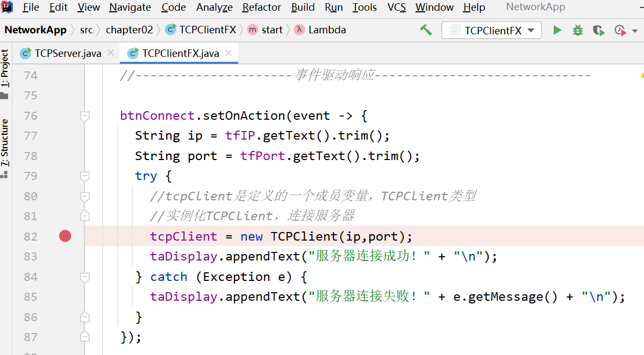This screenshot has height=355, width=644.
Task: Click fold end marker at line 86
Action: coord(84,317)
